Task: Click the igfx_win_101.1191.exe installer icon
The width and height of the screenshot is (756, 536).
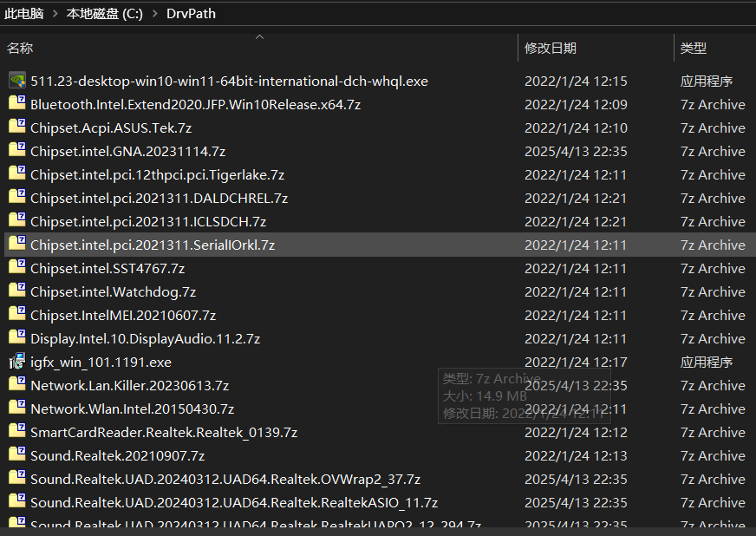Action: point(16,362)
